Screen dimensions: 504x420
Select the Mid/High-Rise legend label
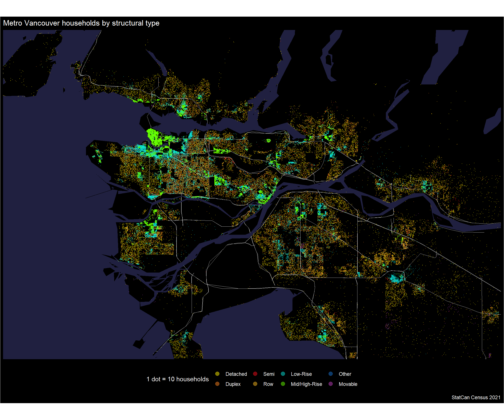pyautogui.click(x=306, y=384)
